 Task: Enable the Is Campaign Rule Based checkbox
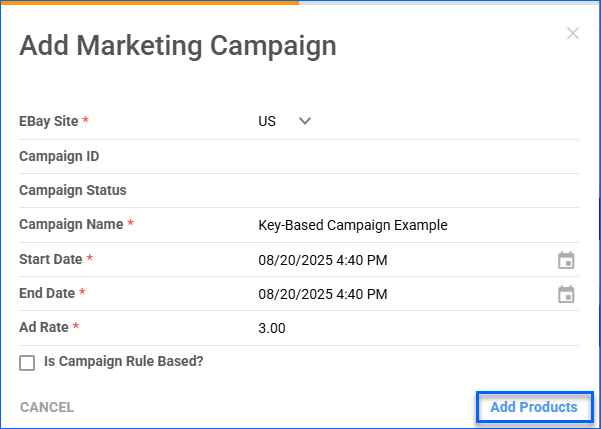click(27, 362)
